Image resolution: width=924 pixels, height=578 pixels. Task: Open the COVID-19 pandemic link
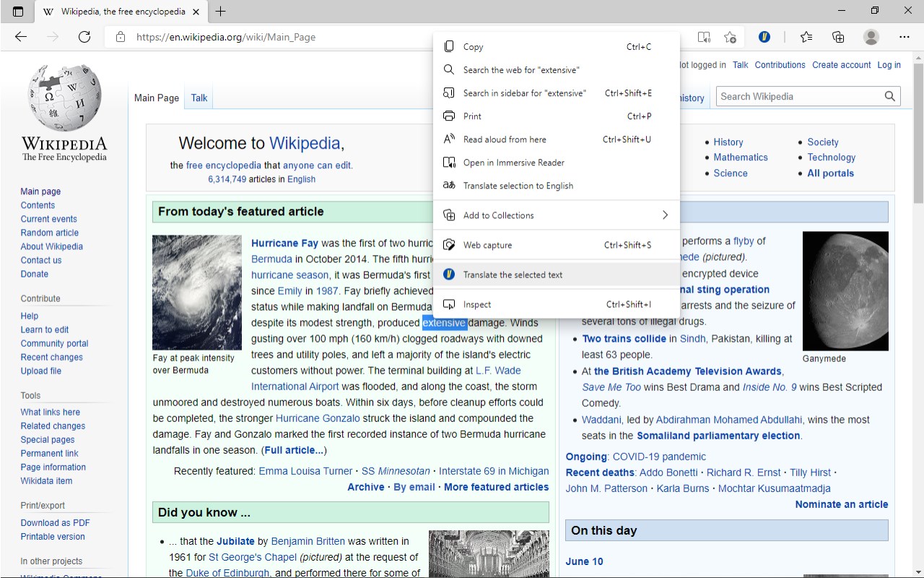click(659, 457)
